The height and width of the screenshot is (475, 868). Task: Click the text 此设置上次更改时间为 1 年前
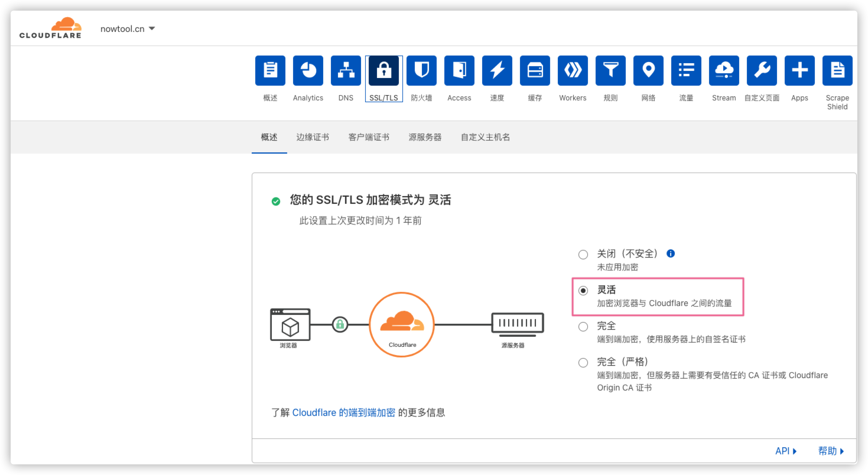pyautogui.click(x=360, y=220)
